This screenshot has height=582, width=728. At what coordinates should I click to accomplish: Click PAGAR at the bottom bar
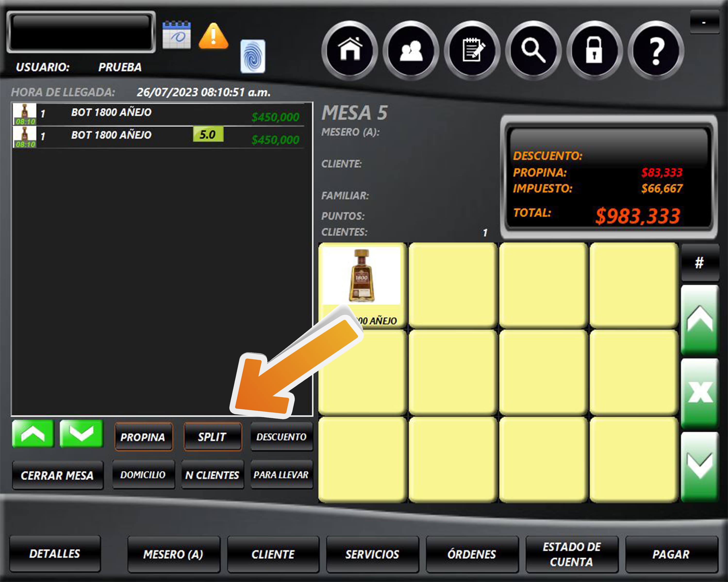671,554
